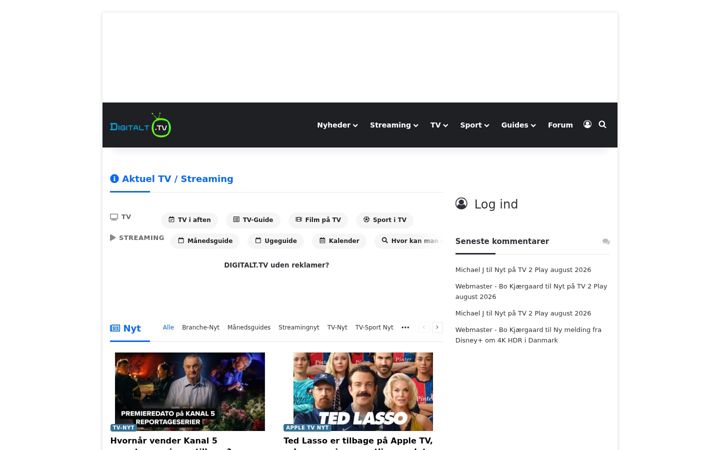
Task: Click the Nyt section heading
Action: [132, 328]
